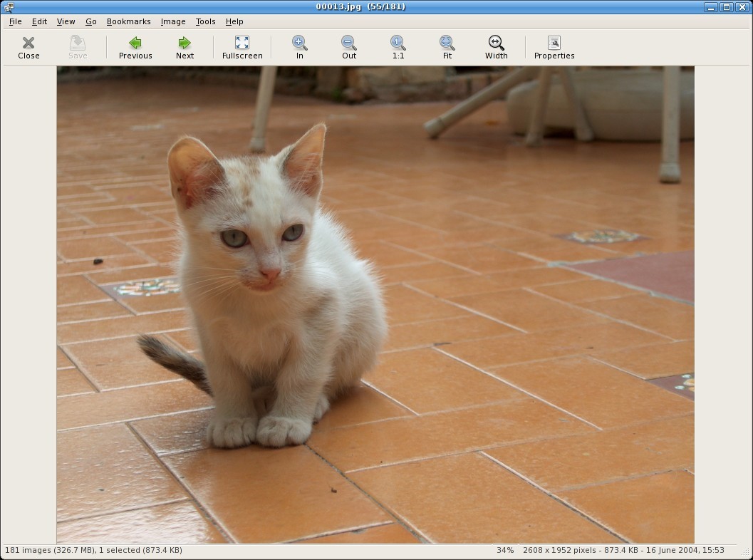This screenshot has height=560, width=753.
Task: Expand the View menu
Action: point(66,21)
